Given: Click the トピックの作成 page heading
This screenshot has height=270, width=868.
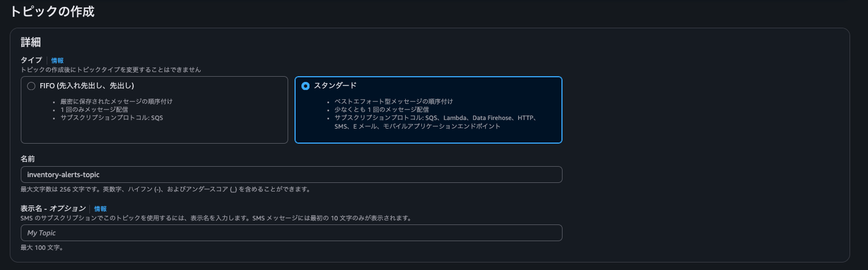Looking at the screenshot, I should click(52, 12).
